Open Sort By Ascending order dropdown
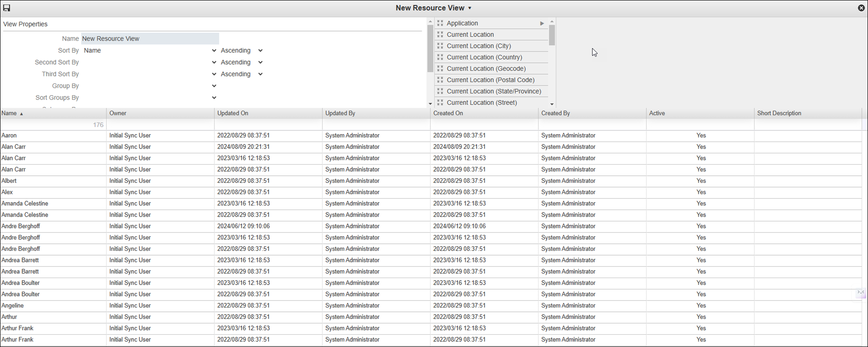The height and width of the screenshot is (347, 868). click(x=242, y=50)
